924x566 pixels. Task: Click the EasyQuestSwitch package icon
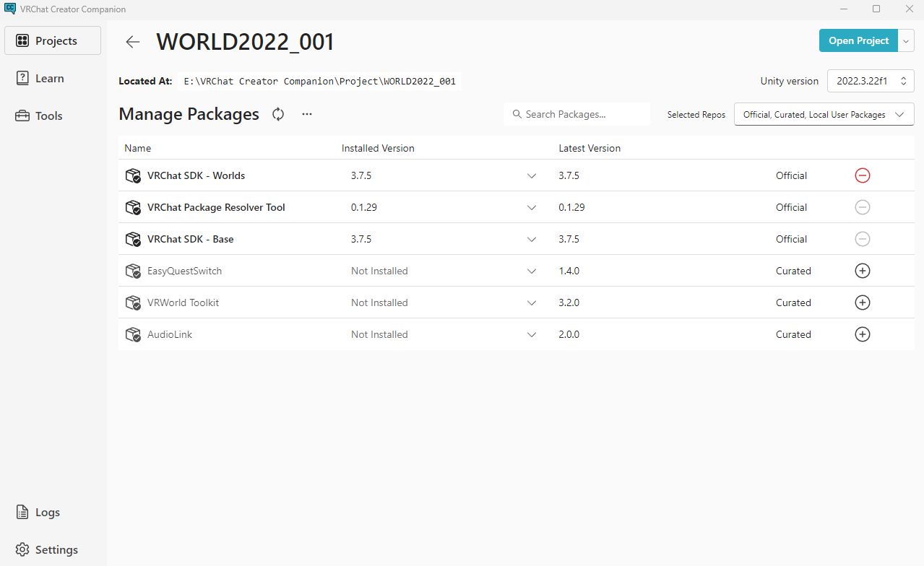coord(133,271)
